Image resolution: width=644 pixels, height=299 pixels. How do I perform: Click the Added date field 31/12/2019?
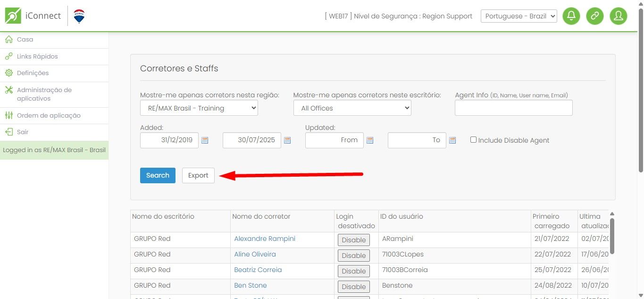(169, 140)
